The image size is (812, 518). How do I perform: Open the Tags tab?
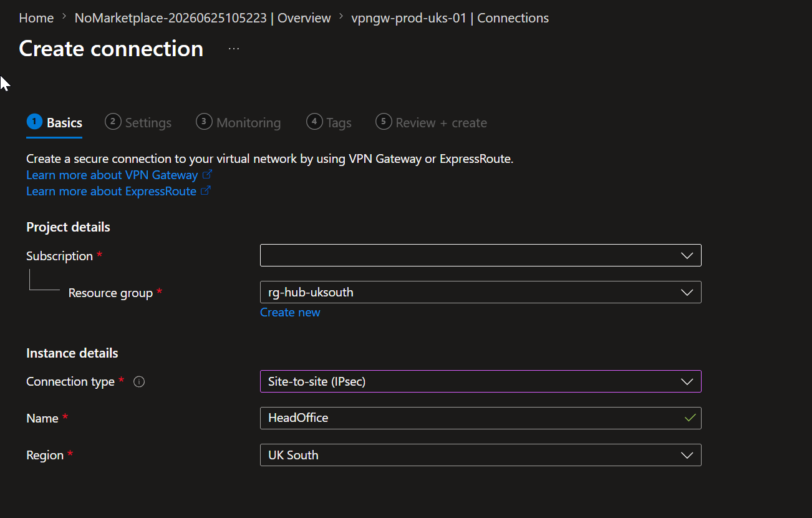(329, 122)
